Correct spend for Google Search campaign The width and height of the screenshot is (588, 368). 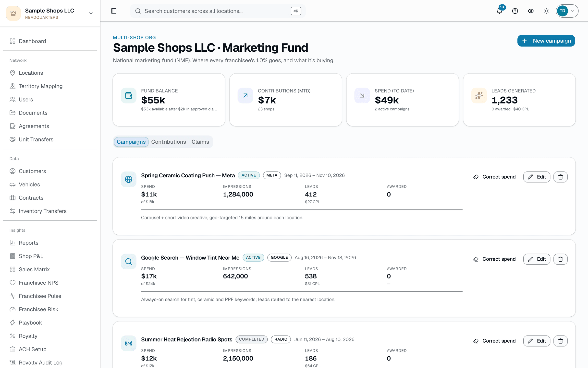(494, 259)
